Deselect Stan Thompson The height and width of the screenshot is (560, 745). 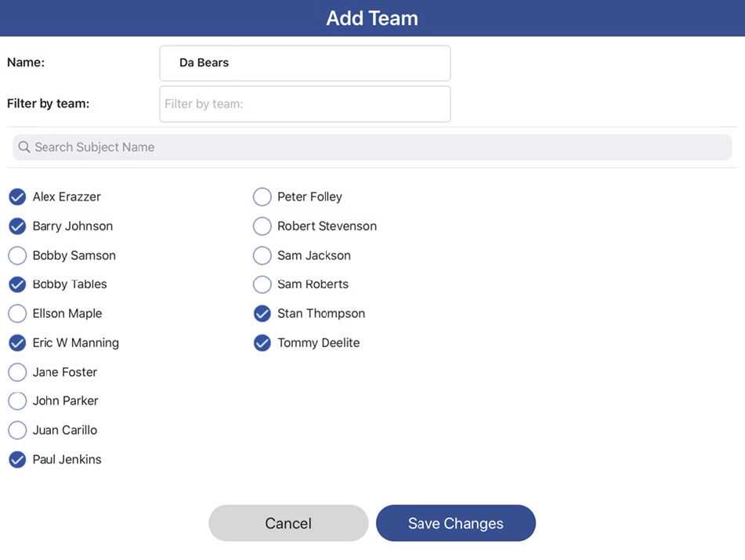tap(262, 313)
